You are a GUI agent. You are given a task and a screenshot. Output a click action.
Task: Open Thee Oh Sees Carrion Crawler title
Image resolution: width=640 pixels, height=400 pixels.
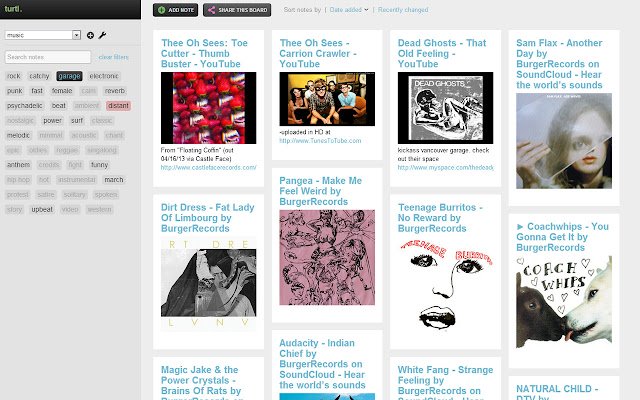[318, 53]
